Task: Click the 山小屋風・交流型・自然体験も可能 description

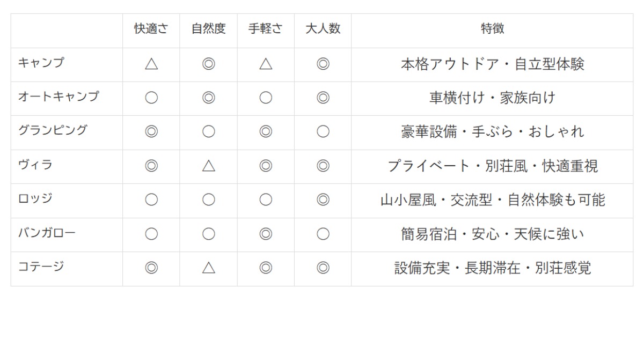Action: click(x=492, y=200)
